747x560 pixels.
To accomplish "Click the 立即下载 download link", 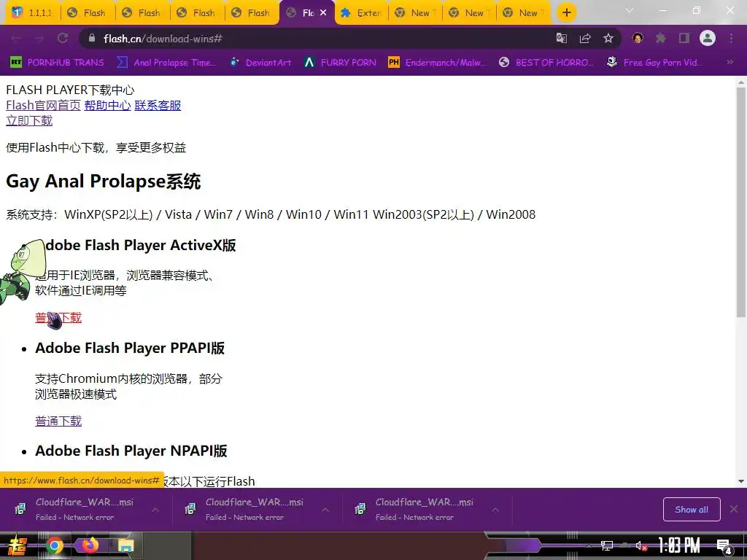I will click(29, 120).
